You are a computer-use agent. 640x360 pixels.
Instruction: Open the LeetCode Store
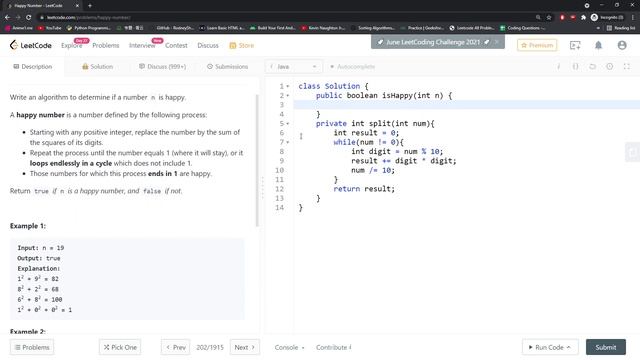coord(242,45)
